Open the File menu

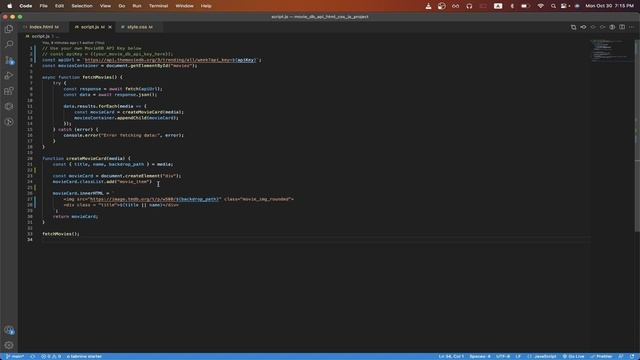pos(43,6)
